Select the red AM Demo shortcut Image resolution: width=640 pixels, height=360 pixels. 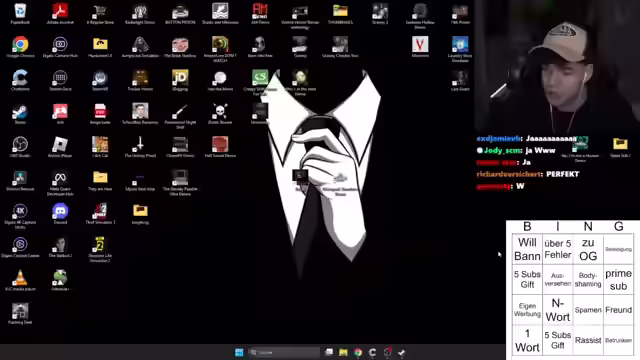pyautogui.click(x=260, y=13)
